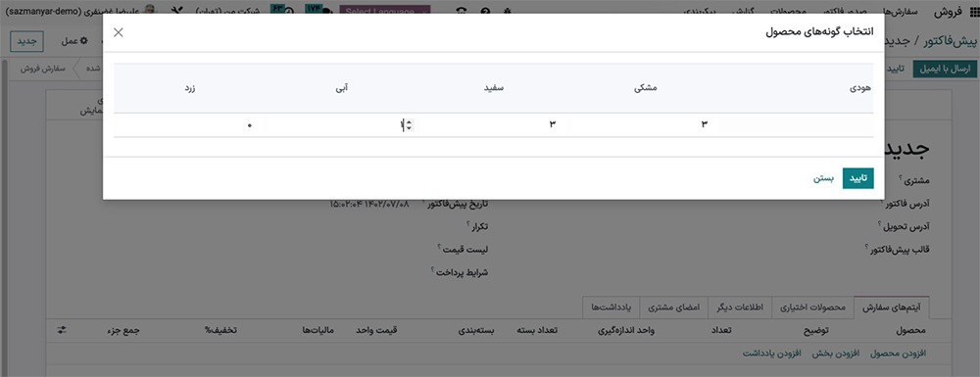
Task: Click the بستن link in dialog footer
Action: tap(823, 178)
